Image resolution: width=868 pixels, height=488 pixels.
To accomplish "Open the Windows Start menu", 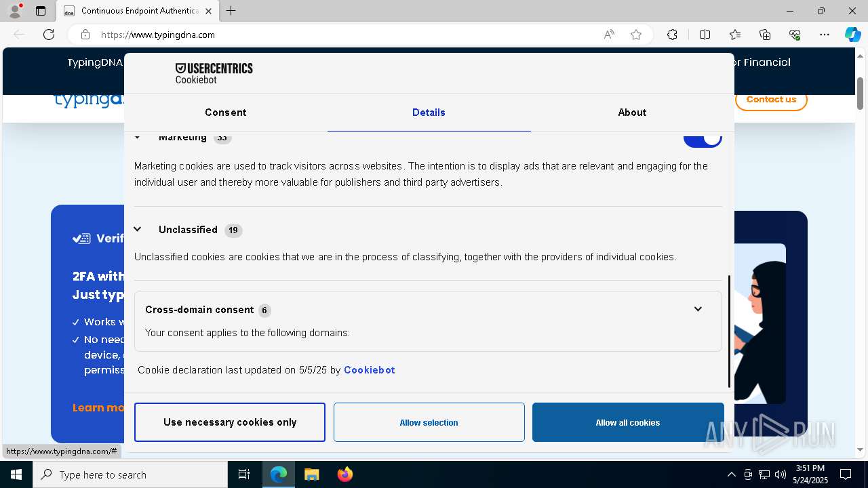I will pos(16,474).
